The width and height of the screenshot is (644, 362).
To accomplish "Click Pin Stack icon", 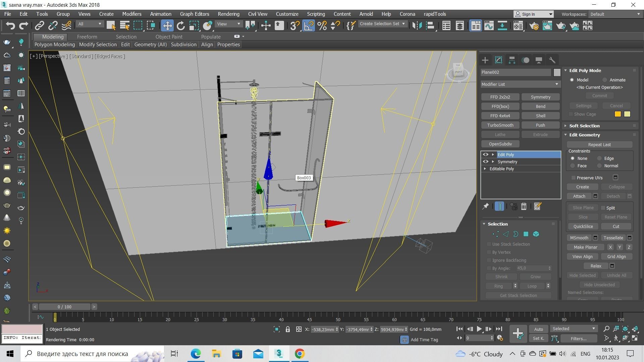I will coord(485,206).
